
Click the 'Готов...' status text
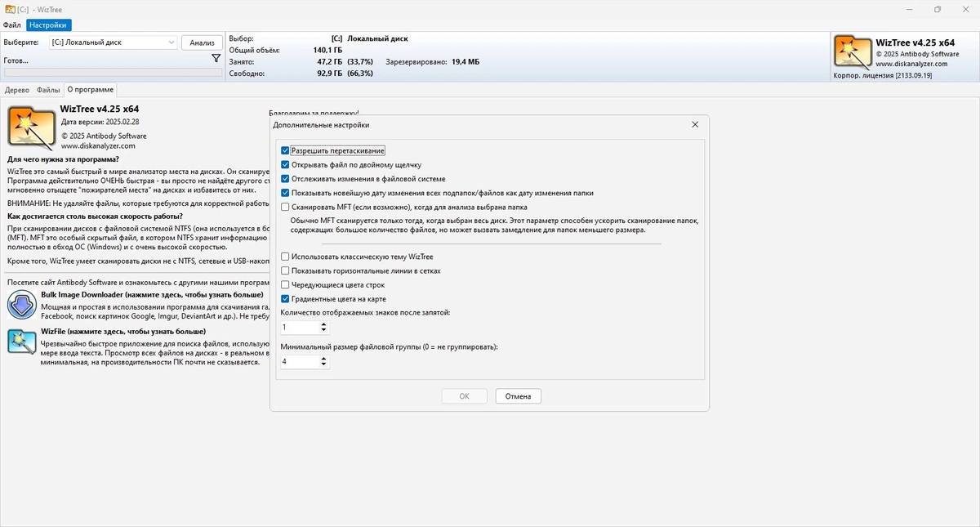pyautogui.click(x=16, y=60)
